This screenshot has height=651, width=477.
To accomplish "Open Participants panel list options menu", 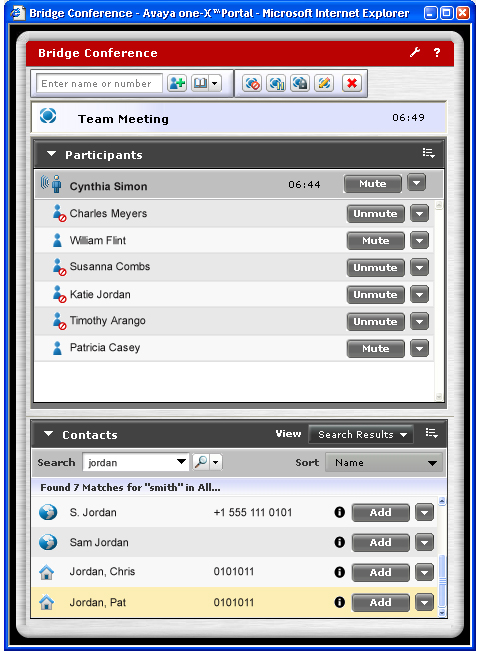I will pyautogui.click(x=428, y=153).
